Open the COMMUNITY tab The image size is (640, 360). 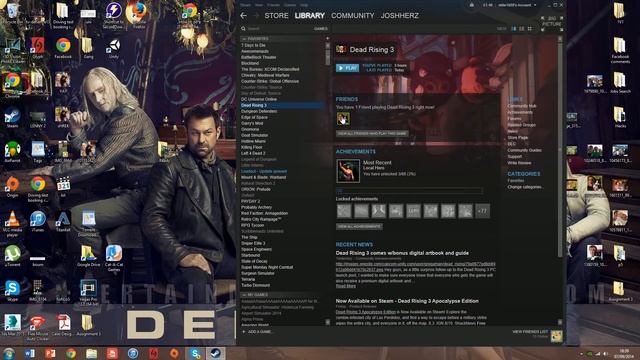pos(353,16)
